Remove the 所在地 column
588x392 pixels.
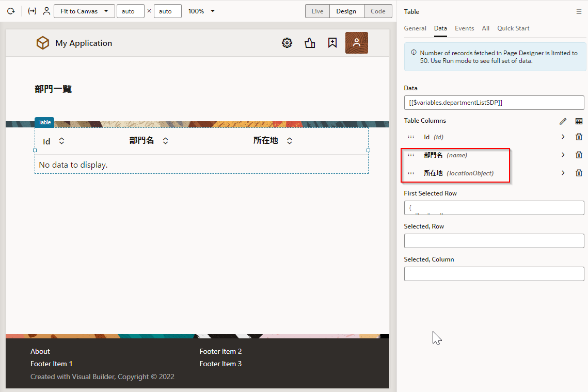[x=579, y=173]
